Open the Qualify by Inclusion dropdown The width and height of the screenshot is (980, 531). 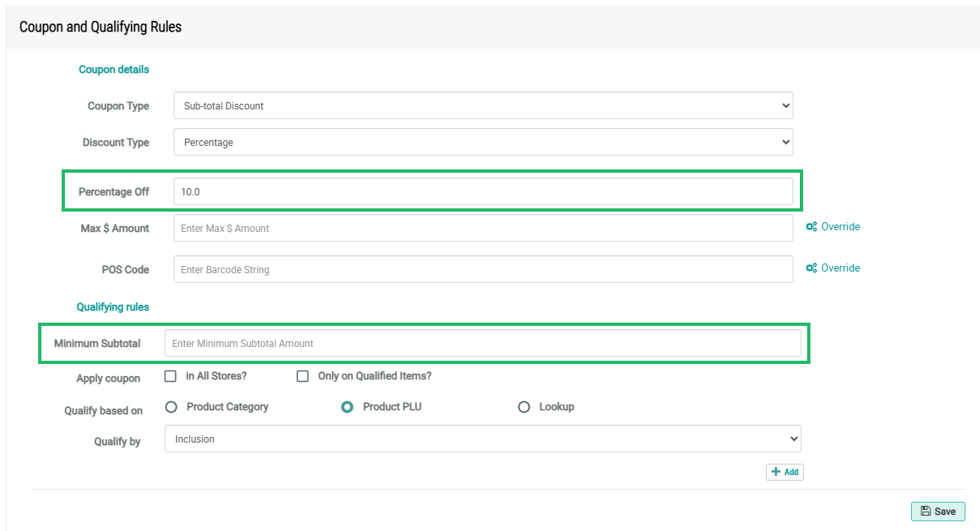click(x=483, y=439)
